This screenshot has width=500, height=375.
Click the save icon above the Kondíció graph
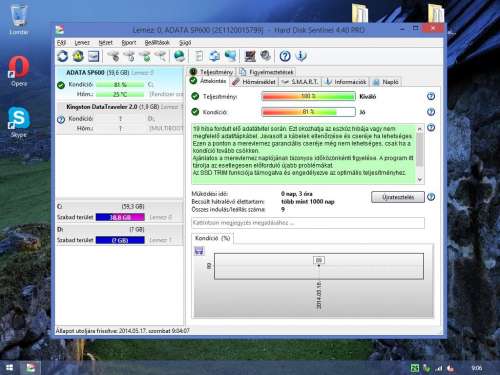[199, 251]
